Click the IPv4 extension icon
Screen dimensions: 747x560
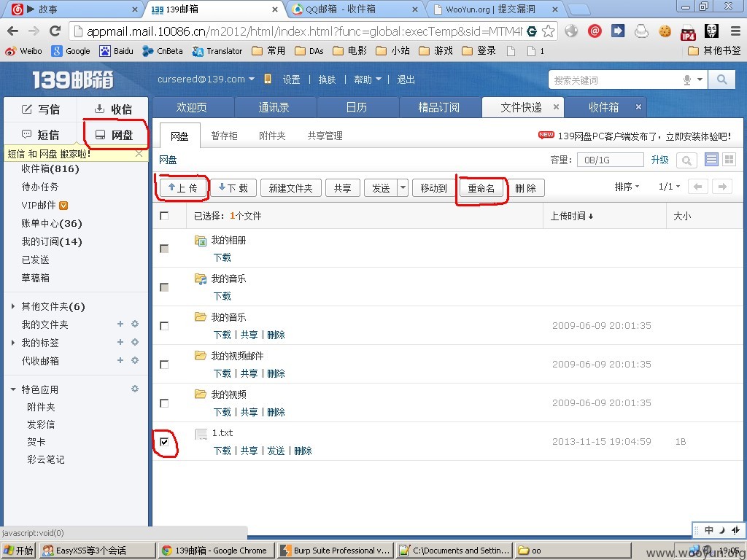(688, 32)
